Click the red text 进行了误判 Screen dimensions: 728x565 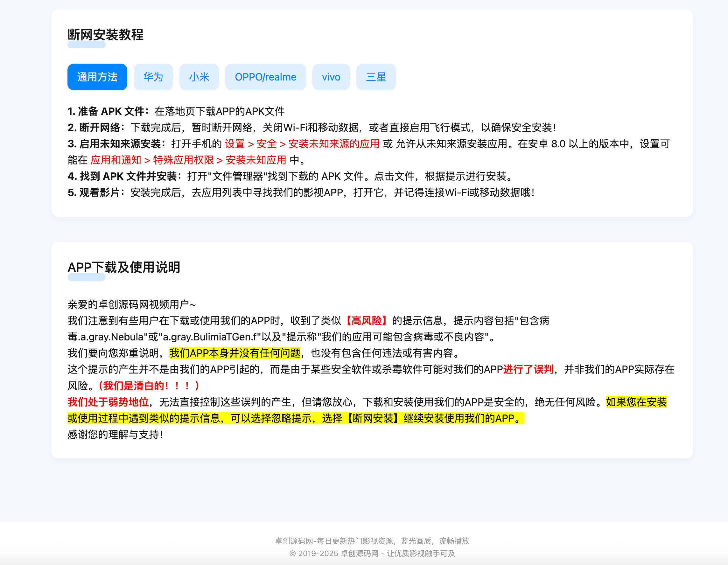(528, 369)
